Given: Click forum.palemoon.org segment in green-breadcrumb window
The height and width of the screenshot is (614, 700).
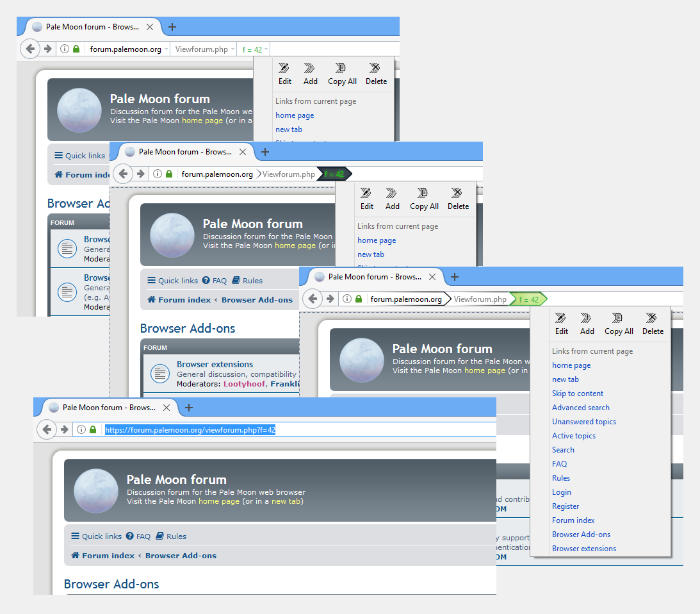Looking at the screenshot, I should (406, 299).
